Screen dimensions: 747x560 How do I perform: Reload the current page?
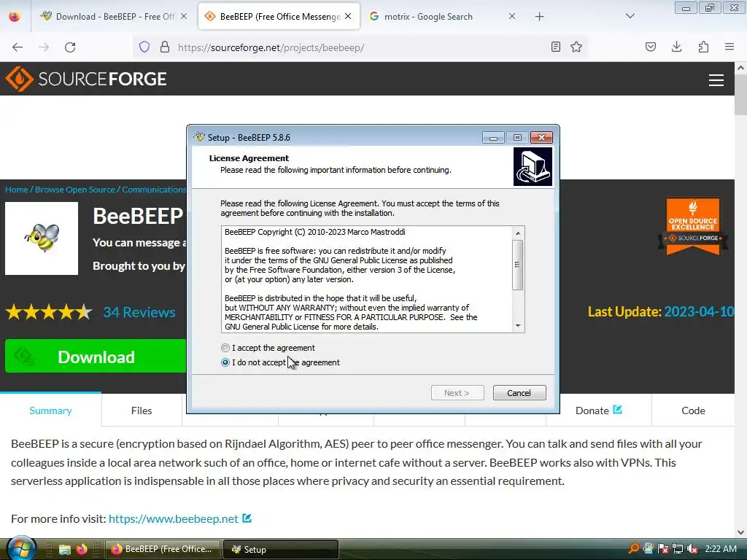pyautogui.click(x=70, y=47)
